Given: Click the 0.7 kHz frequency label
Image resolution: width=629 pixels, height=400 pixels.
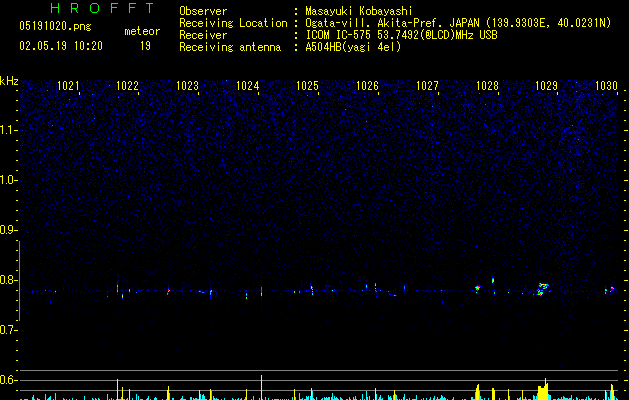Looking at the screenshot, I should [7, 330].
